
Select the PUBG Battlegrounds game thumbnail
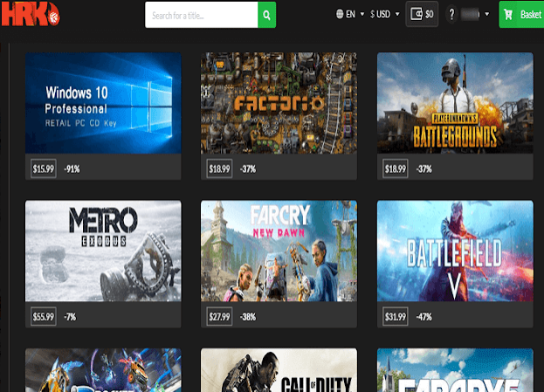(x=454, y=103)
